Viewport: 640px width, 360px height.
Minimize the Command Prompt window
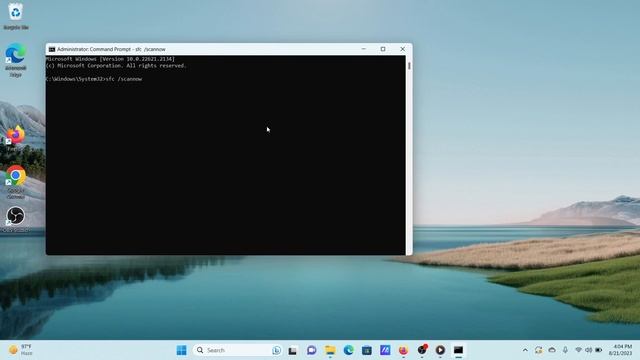(x=364, y=49)
